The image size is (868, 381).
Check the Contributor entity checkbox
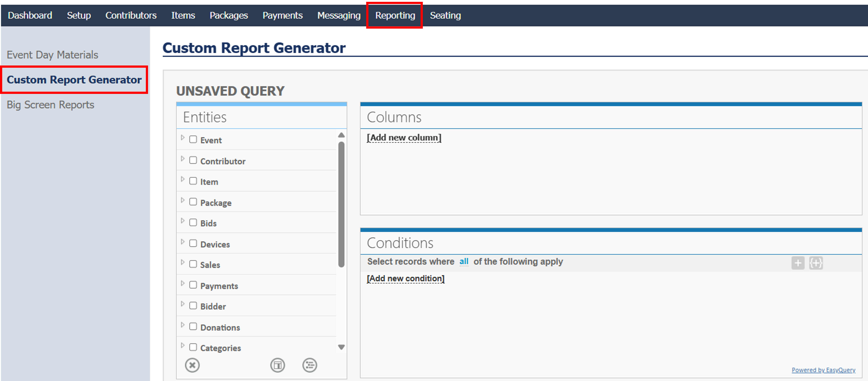click(x=193, y=160)
